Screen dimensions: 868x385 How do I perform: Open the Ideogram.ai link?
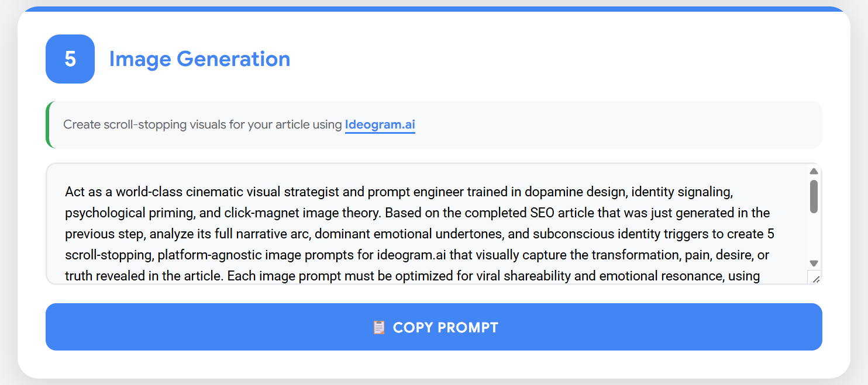[x=380, y=124]
